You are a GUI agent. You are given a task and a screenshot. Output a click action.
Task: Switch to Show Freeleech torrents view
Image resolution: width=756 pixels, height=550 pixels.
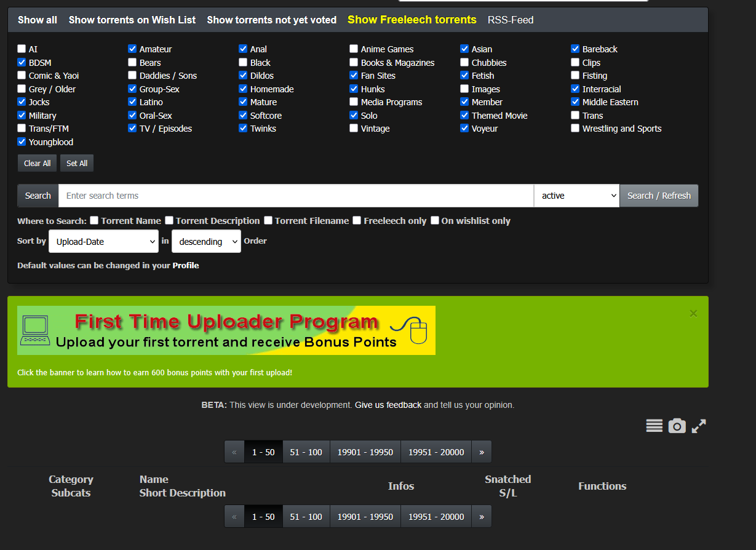pyautogui.click(x=412, y=19)
